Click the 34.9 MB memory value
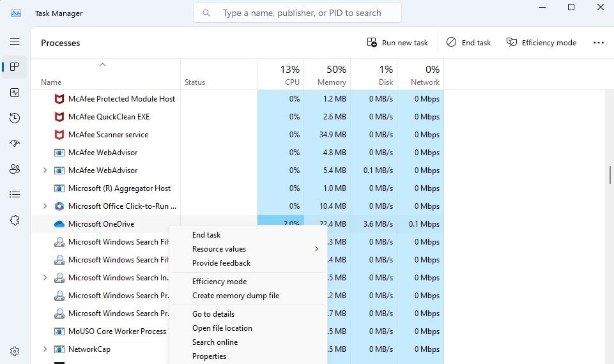This screenshot has height=364, width=614. (332, 135)
